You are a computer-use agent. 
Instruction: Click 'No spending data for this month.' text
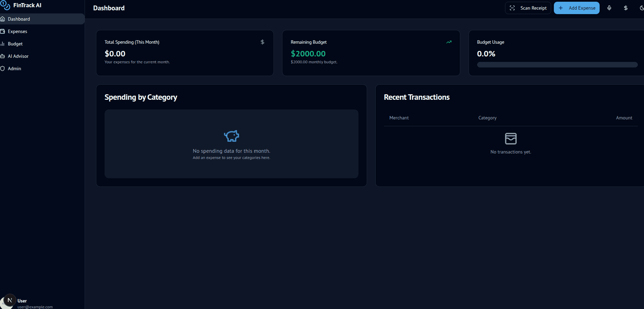click(232, 151)
